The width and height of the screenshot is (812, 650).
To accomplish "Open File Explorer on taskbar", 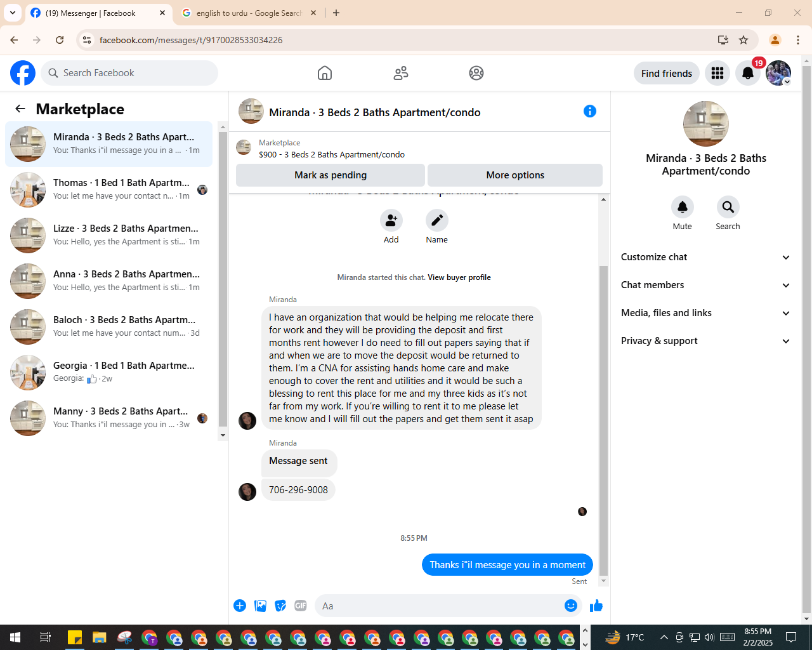I will (x=99, y=637).
